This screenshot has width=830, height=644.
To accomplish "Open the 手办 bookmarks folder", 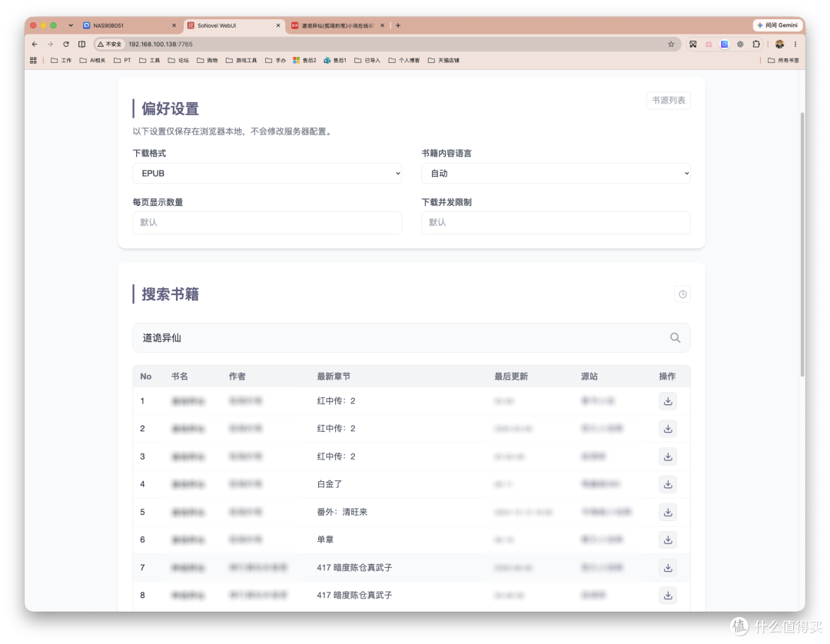I will point(275,60).
